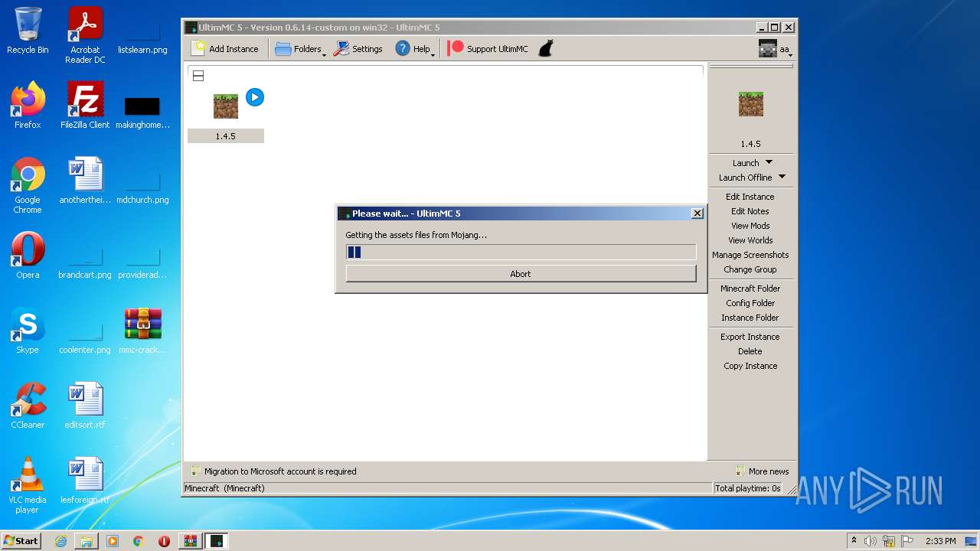Click Export Instance
The image size is (980, 551).
click(750, 337)
